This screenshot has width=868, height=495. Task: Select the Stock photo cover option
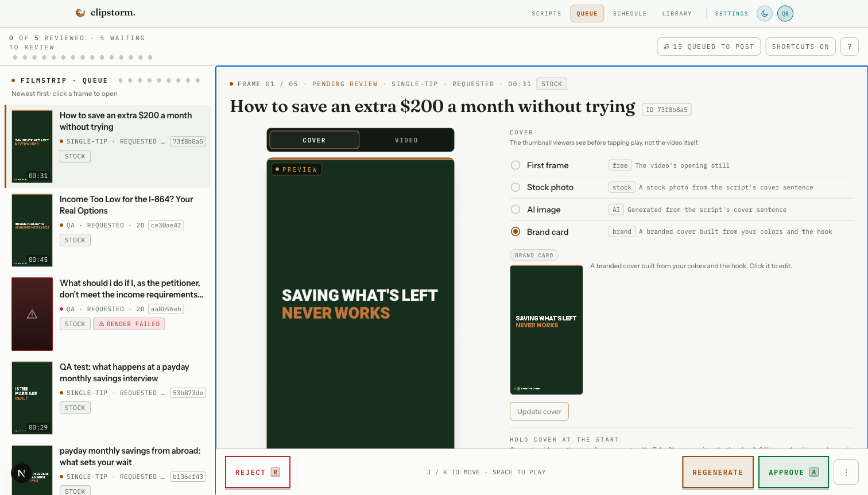coord(516,187)
